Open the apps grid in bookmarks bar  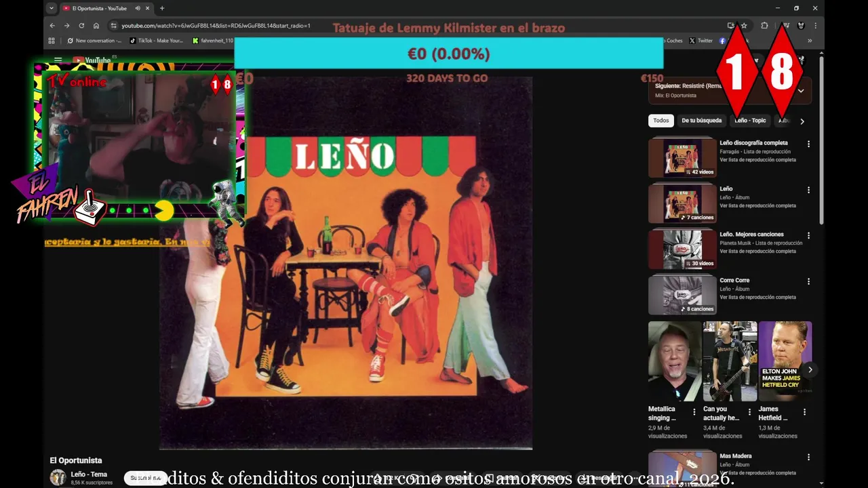coord(52,41)
